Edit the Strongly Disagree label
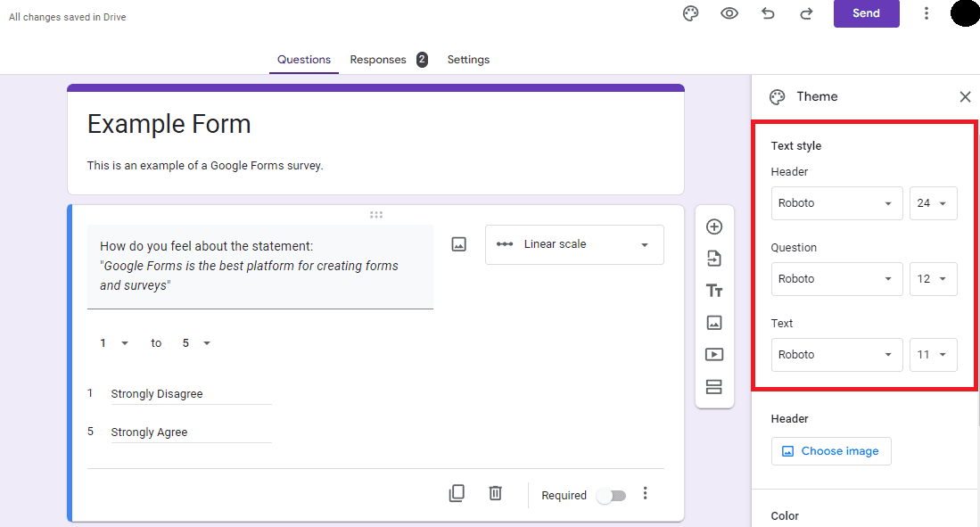 tap(191, 394)
